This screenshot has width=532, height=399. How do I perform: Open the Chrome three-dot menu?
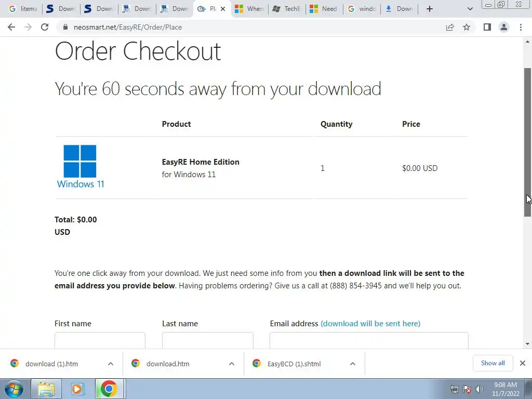coord(521,27)
